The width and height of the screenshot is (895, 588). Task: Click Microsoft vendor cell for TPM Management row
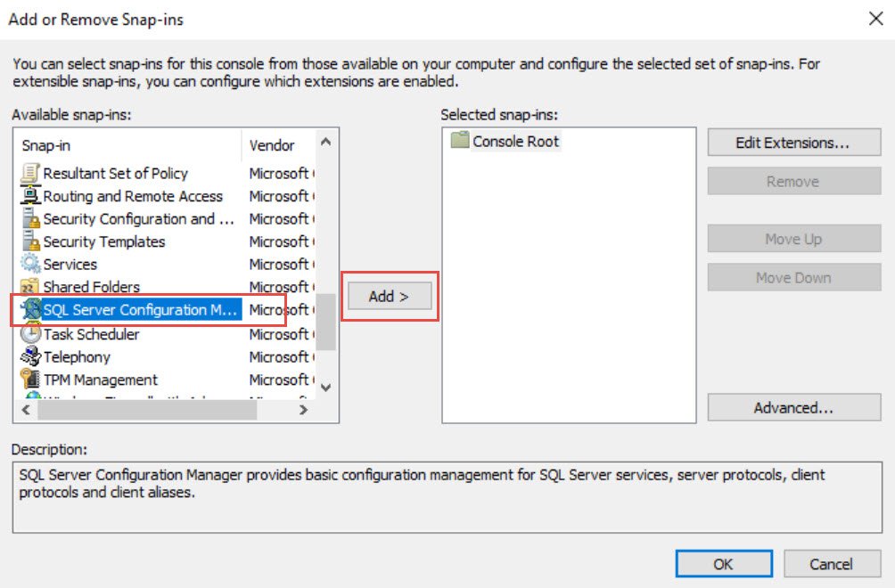[280, 380]
